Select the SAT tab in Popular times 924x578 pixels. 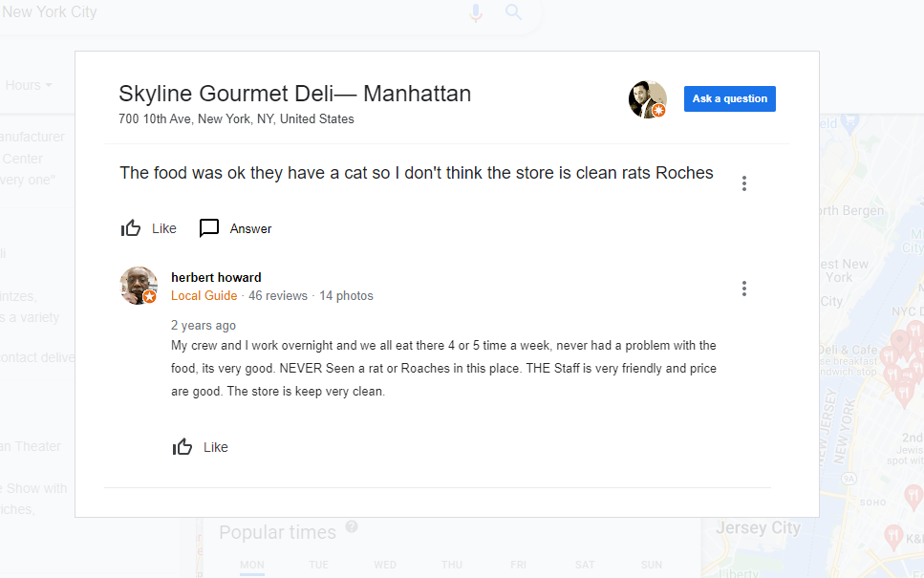point(585,565)
